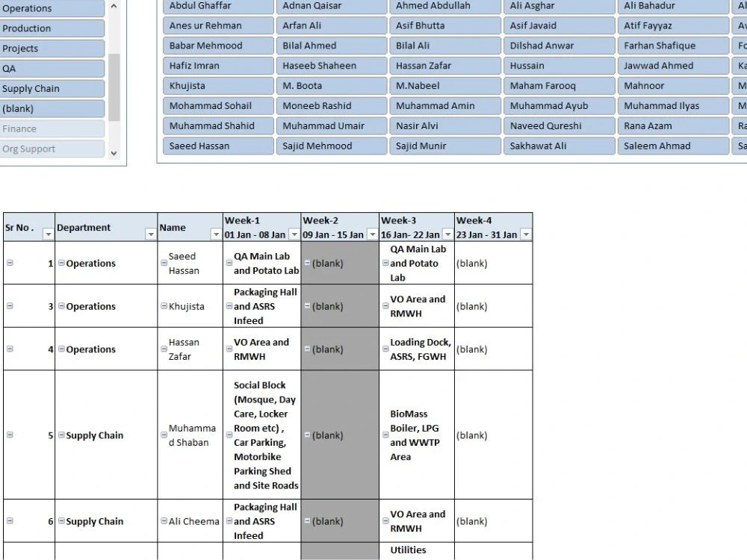Filter by Ali Asghar in name slicer

(560, 6)
